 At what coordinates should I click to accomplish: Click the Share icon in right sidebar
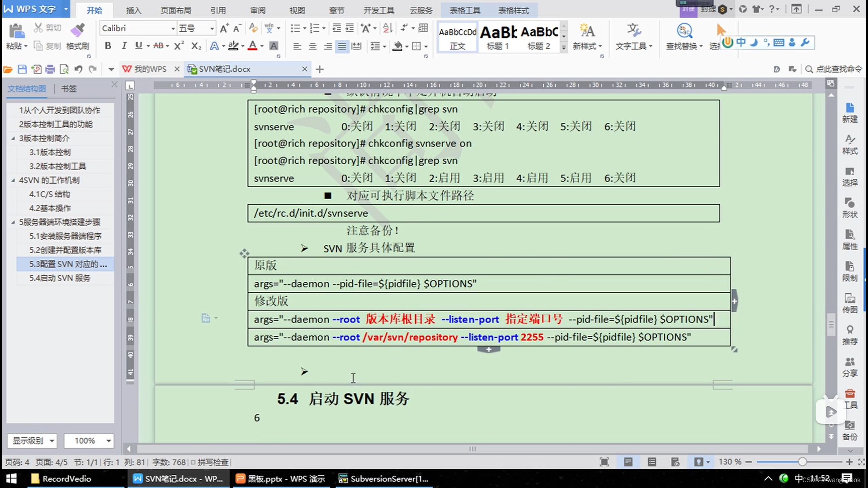849,362
